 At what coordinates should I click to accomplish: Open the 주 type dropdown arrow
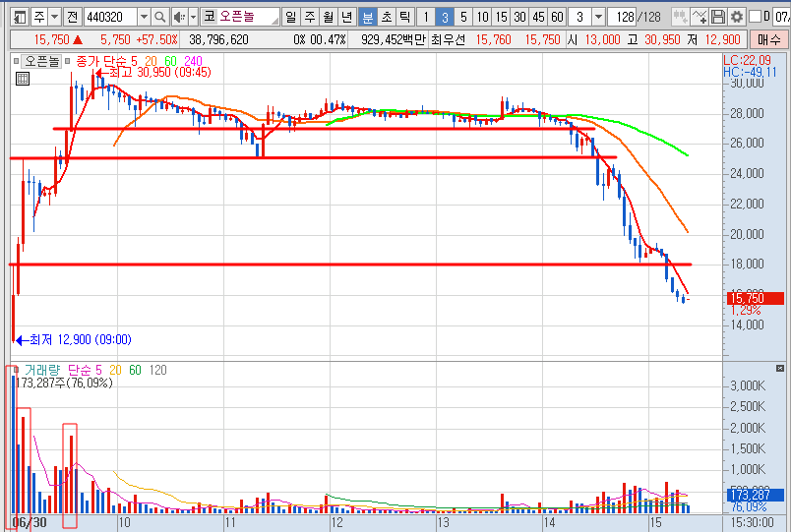(x=54, y=17)
